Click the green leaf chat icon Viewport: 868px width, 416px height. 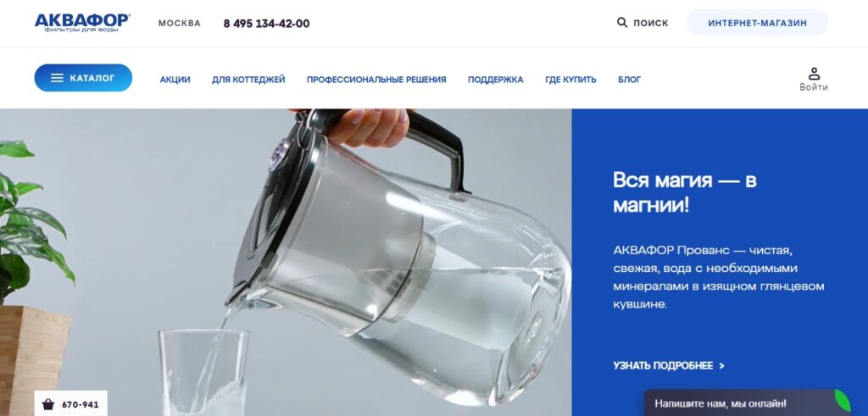842,400
